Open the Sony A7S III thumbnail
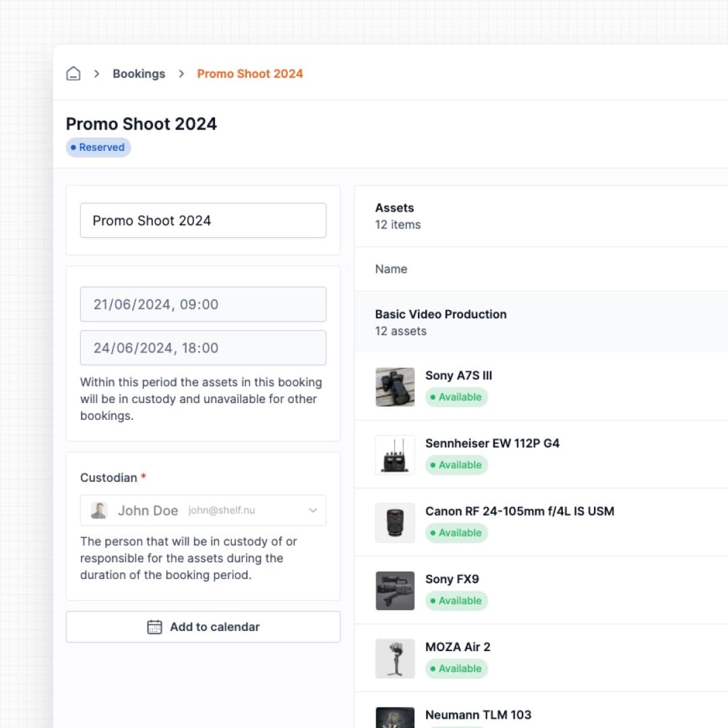 [x=395, y=387]
